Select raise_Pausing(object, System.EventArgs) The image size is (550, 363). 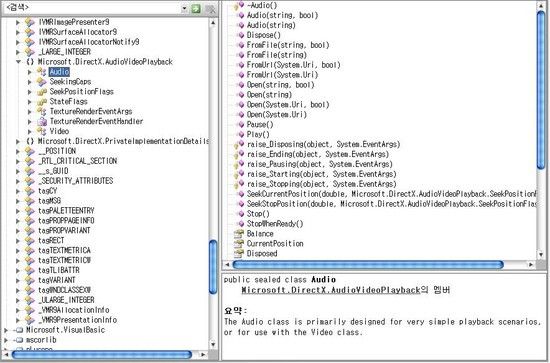click(x=320, y=164)
